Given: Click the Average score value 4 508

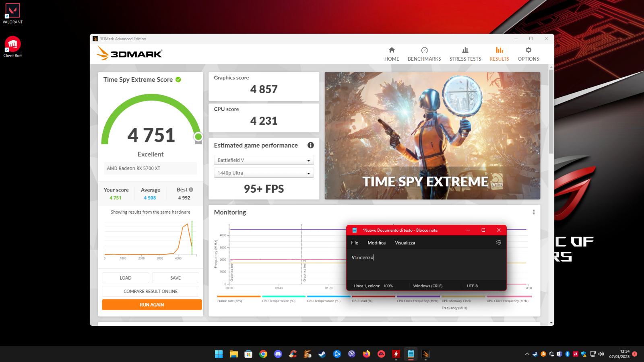Looking at the screenshot, I should click(x=150, y=198).
